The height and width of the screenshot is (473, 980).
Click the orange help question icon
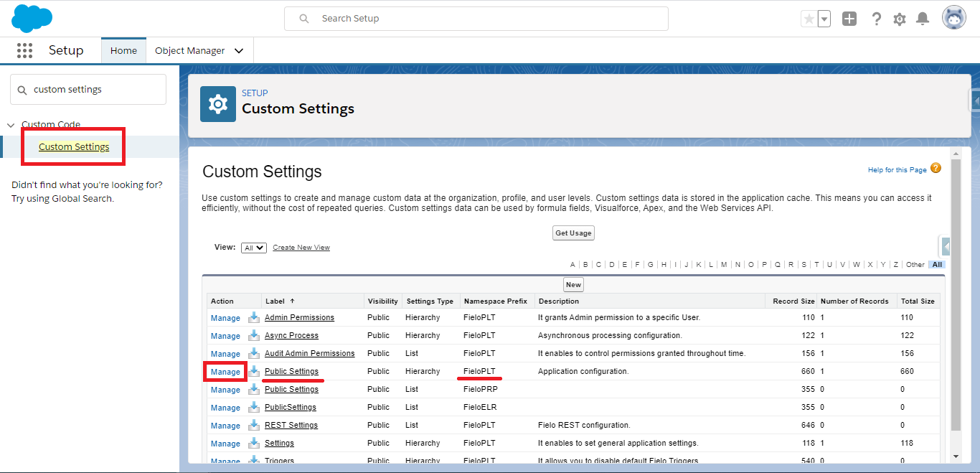pyautogui.click(x=936, y=168)
